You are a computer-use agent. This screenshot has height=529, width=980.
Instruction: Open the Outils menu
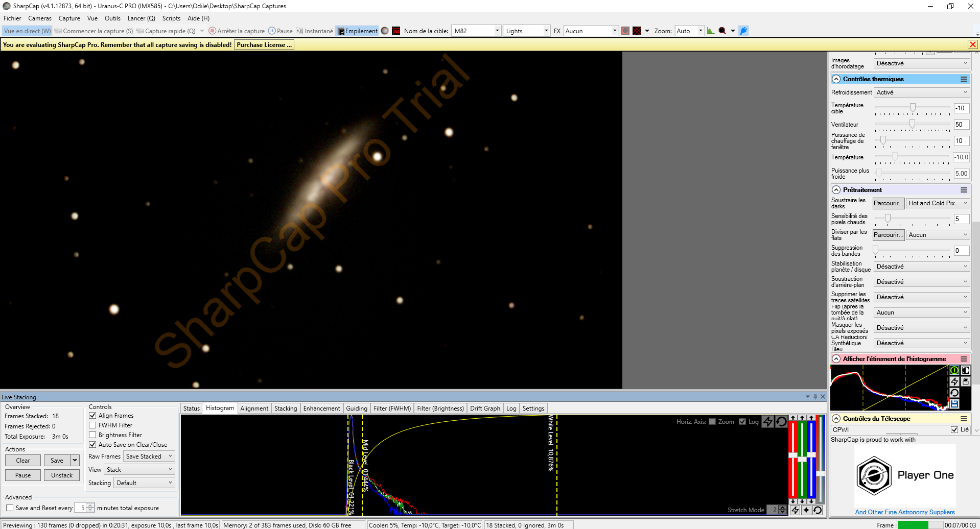[112, 18]
